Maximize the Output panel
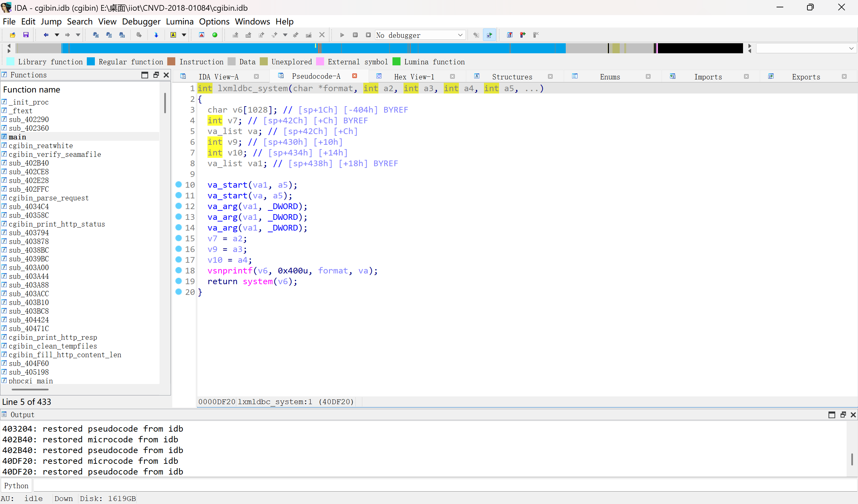Viewport: 858px width, 504px height. [832, 415]
